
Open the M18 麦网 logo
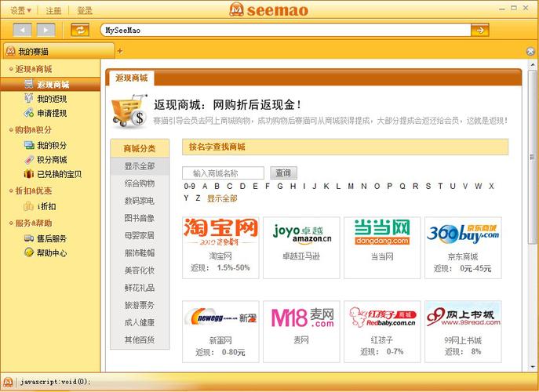tap(302, 318)
